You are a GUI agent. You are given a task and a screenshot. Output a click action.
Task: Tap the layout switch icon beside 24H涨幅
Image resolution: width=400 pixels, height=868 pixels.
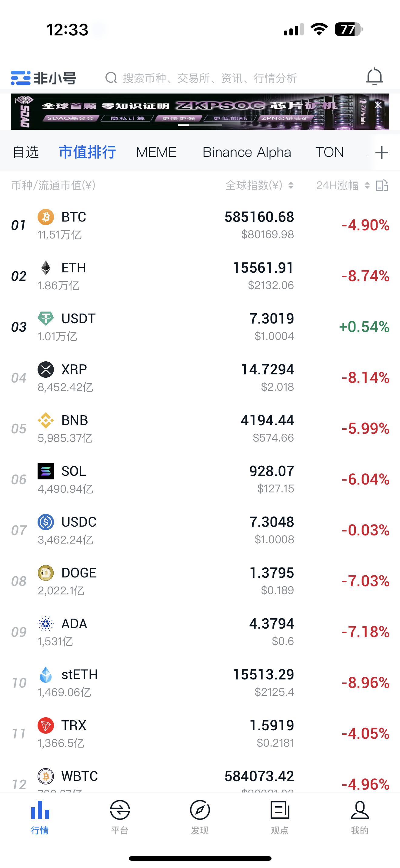pos(382,185)
